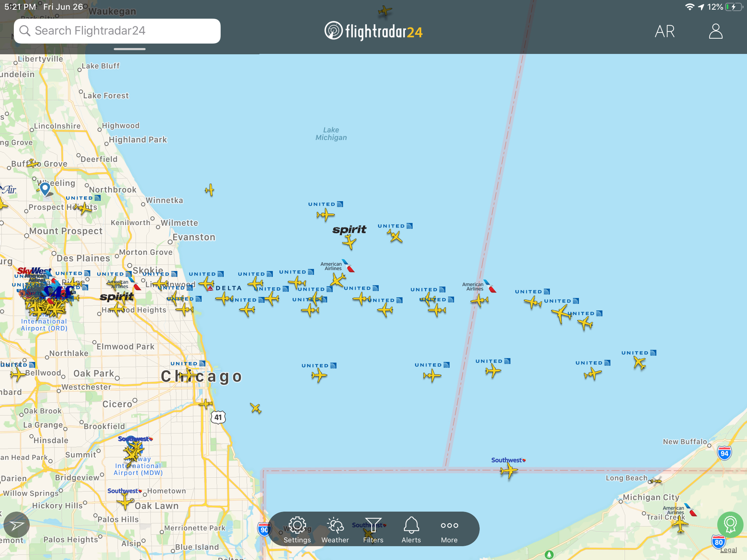Tap the flightradar24 logo
Screen dimensions: 747x560
[x=373, y=31]
